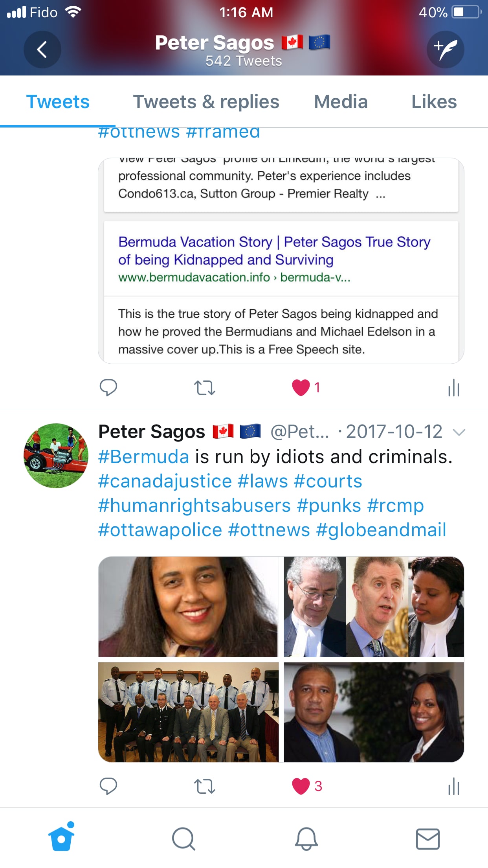488x868 pixels.
Task: Retweet the Bermuda Vacation Story tweet
Action: [x=205, y=388]
